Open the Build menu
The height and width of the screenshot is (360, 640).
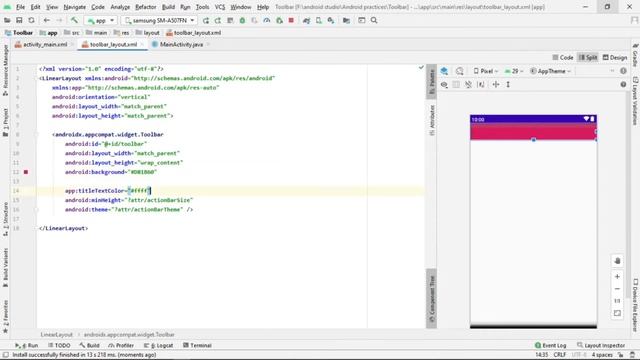pyautogui.click(x=168, y=7)
